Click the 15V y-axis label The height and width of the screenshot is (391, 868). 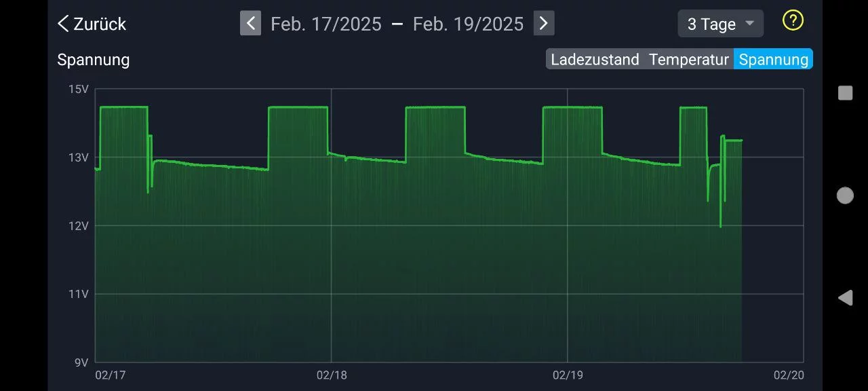pyautogui.click(x=79, y=90)
